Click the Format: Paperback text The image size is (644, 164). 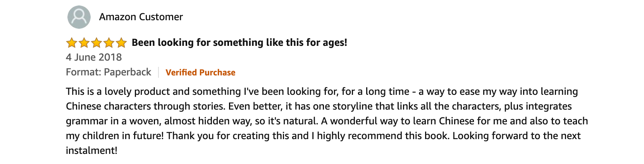(108, 73)
